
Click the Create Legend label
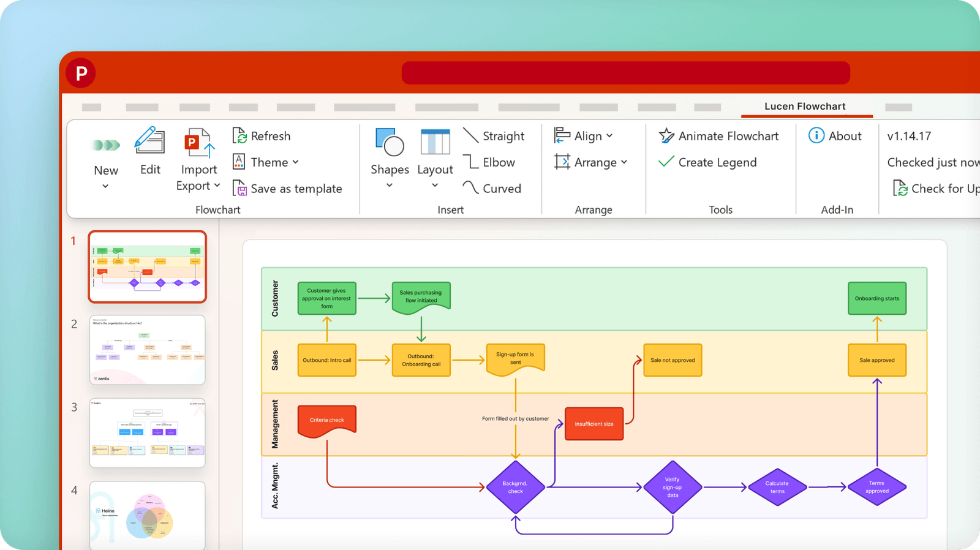(718, 162)
